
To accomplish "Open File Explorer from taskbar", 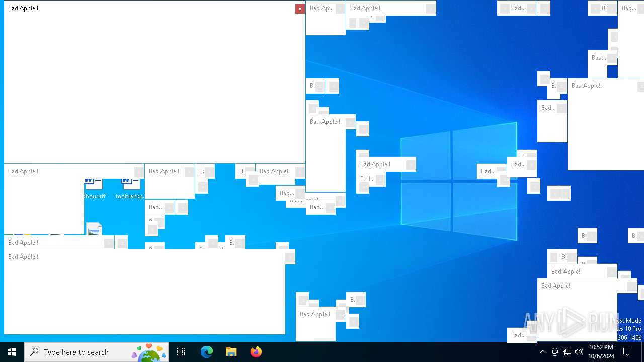I will click(231, 352).
